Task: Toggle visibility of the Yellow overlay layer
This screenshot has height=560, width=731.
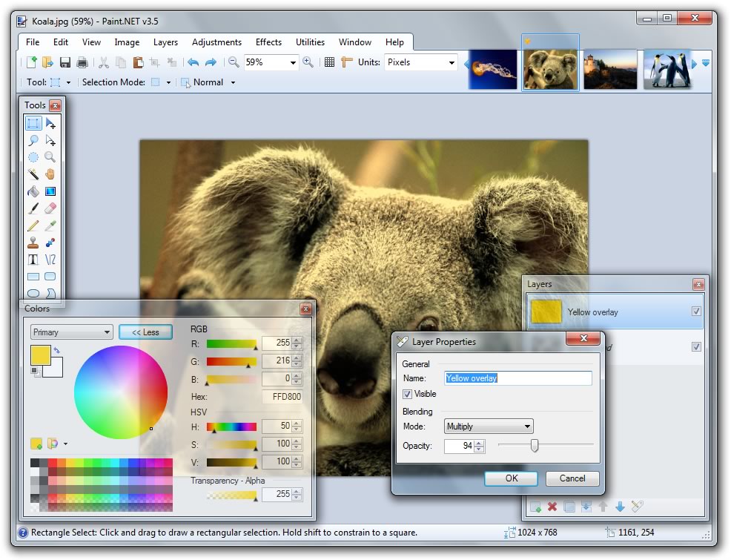Action: point(695,312)
